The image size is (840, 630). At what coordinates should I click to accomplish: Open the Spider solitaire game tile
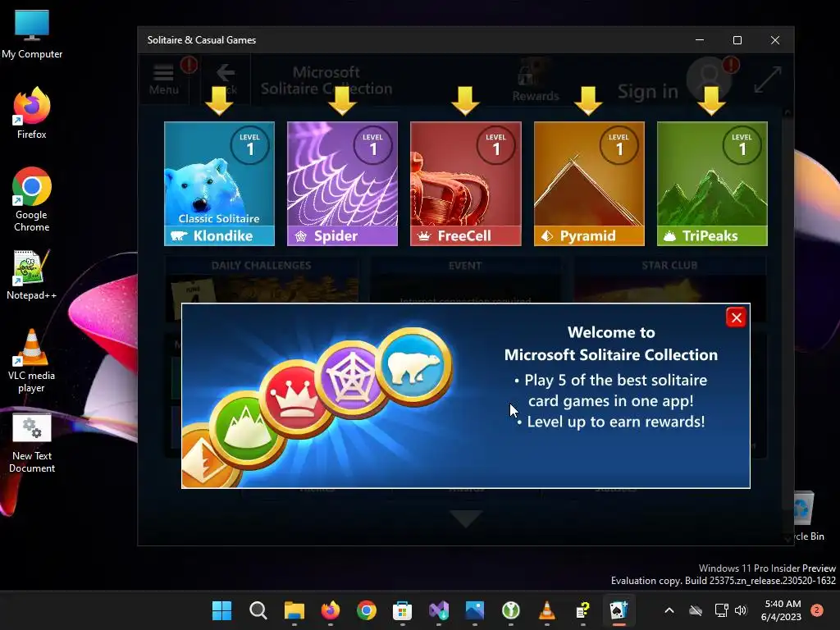(x=342, y=184)
